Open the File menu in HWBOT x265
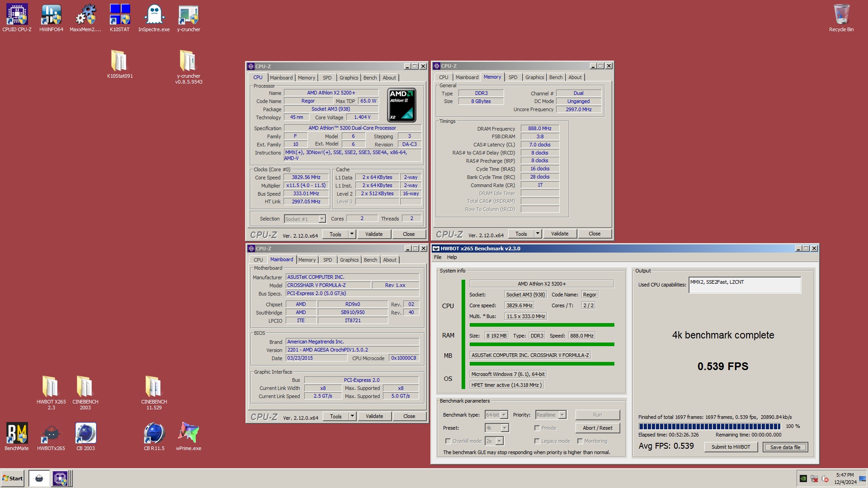This screenshot has width=868, height=488. [438, 257]
